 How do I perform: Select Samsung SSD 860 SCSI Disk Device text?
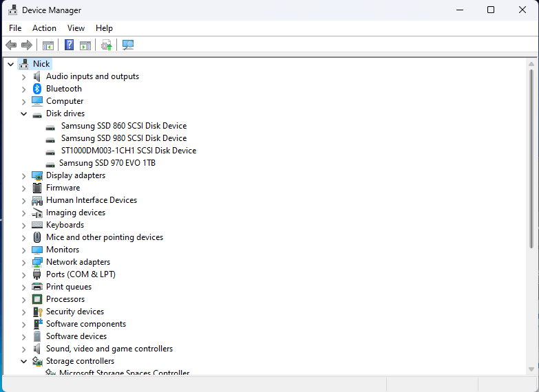tap(124, 126)
